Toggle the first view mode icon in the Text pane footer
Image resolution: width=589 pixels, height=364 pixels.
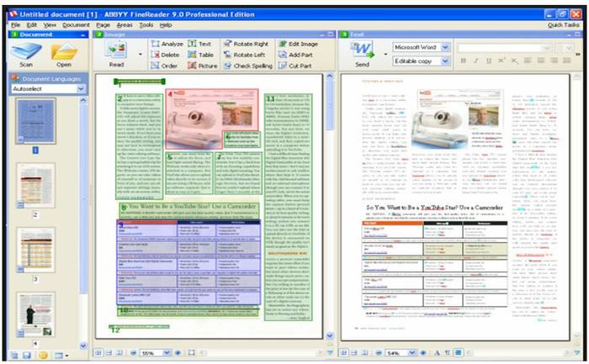coord(343,353)
